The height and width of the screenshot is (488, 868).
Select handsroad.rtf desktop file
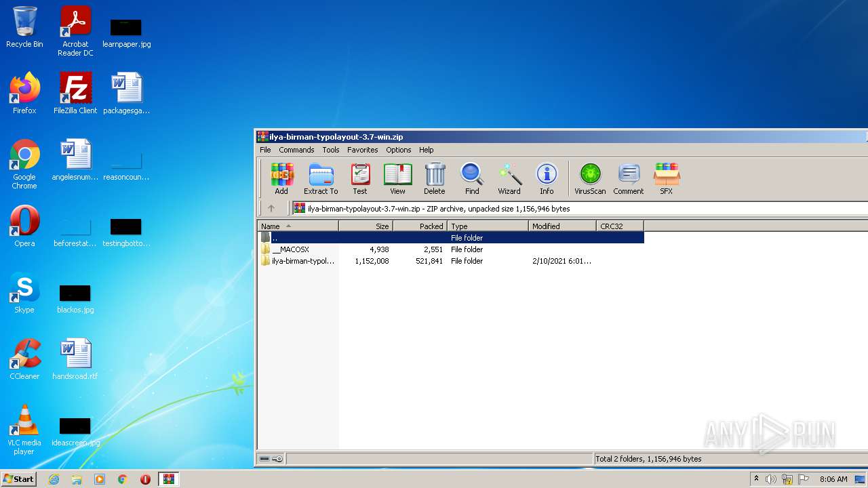coord(75,359)
